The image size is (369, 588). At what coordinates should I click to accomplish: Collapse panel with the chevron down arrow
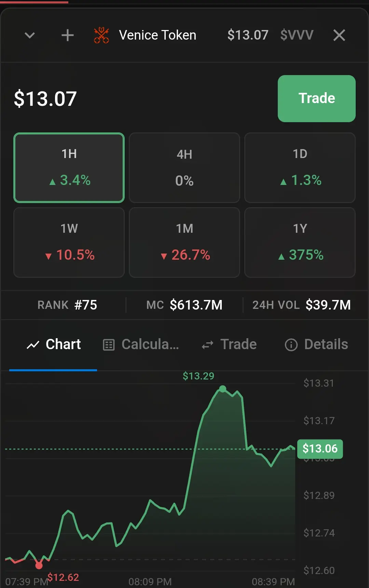(30, 35)
